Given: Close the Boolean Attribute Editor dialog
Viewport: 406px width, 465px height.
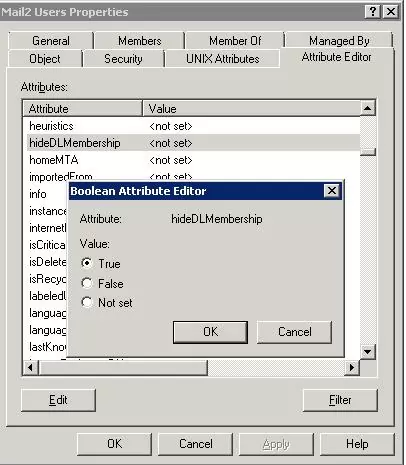Looking at the screenshot, I should 332,191.
